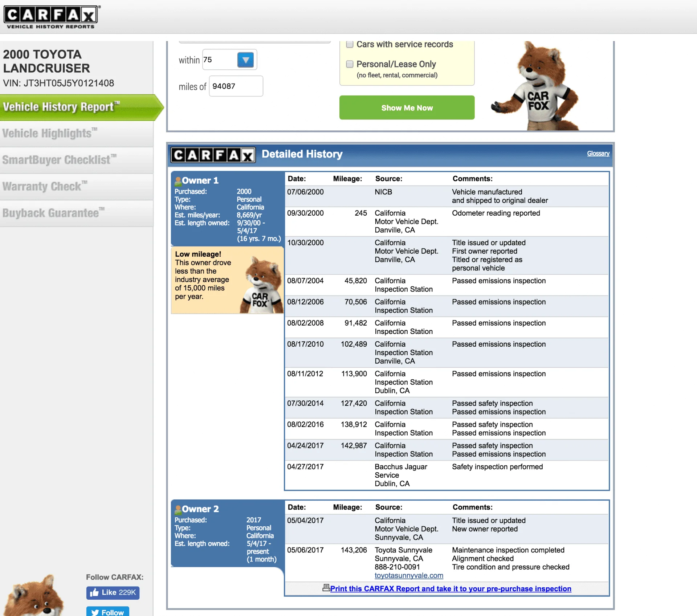The height and width of the screenshot is (616, 697).
Task: Click the 143,206 mileage value
Action: [x=354, y=550]
